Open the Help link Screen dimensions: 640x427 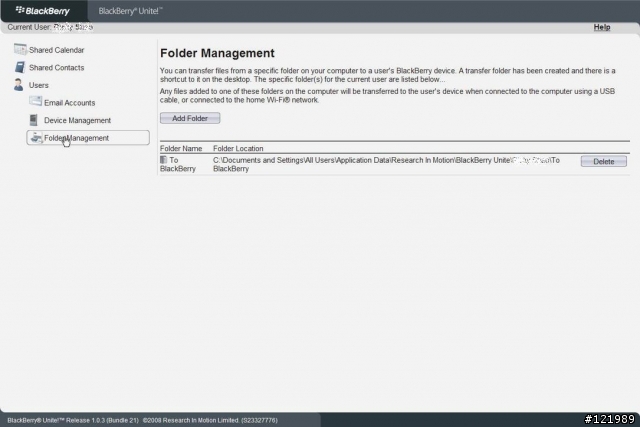pyautogui.click(x=602, y=27)
